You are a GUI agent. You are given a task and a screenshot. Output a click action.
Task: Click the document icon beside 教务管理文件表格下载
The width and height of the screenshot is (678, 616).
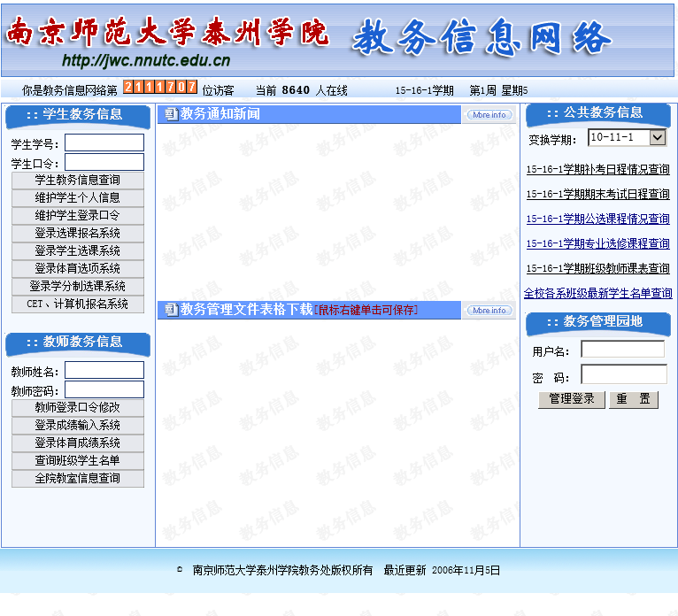[x=171, y=310]
